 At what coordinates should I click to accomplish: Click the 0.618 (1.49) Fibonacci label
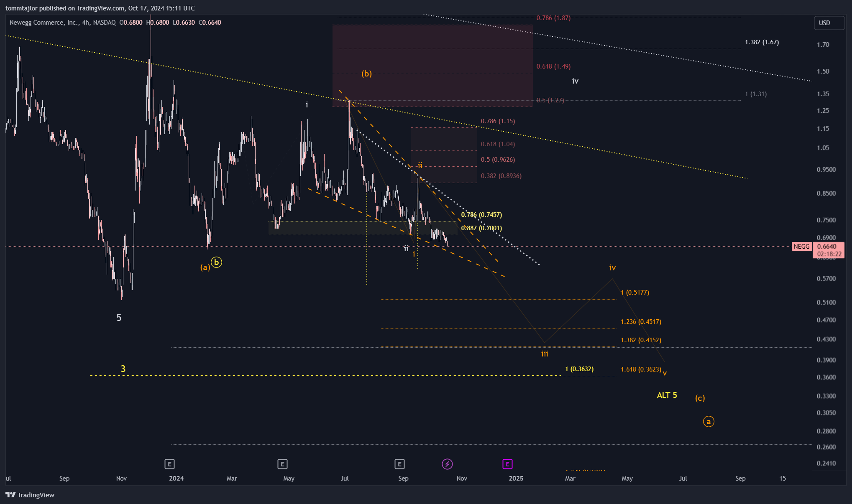[x=554, y=66]
